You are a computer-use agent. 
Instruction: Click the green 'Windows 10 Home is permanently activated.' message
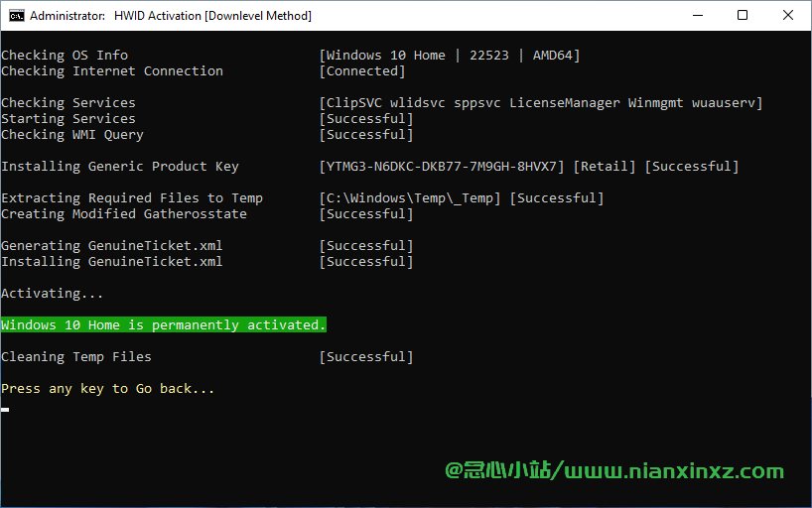164,324
